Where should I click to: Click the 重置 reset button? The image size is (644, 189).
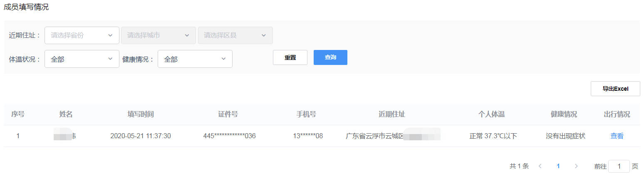click(x=290, y=57)
